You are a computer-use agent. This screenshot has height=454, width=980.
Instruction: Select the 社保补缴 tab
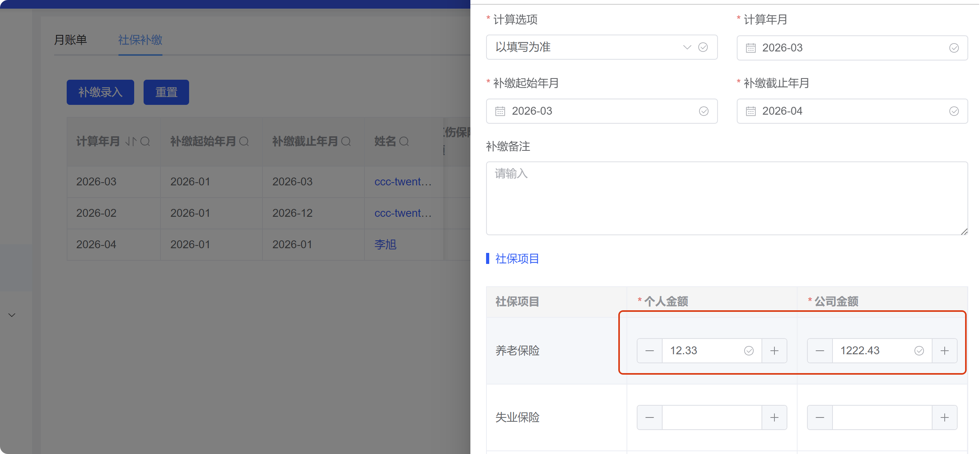[140, 40]
